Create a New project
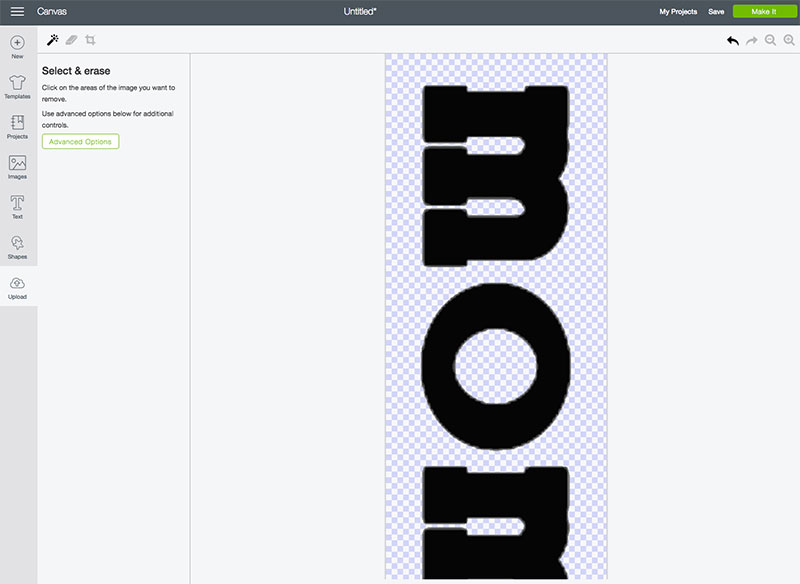The height and width of the screenshot is (584, 800). (17, 47)
